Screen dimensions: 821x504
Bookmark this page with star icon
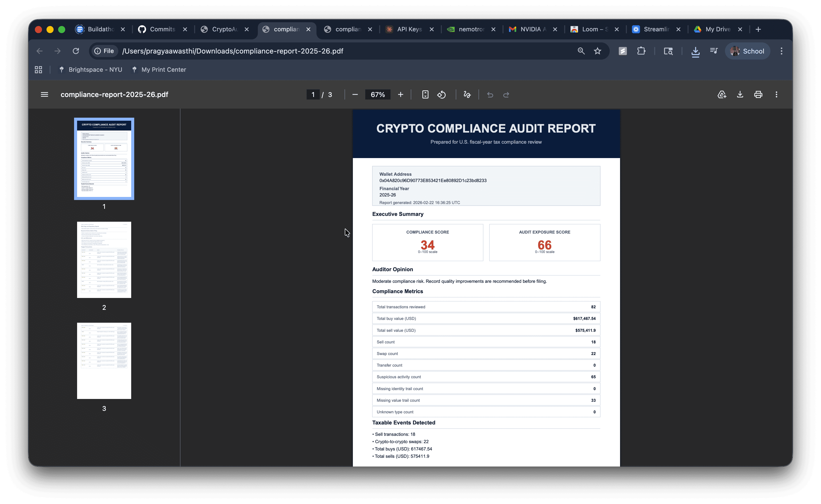(x=597, y=51)
